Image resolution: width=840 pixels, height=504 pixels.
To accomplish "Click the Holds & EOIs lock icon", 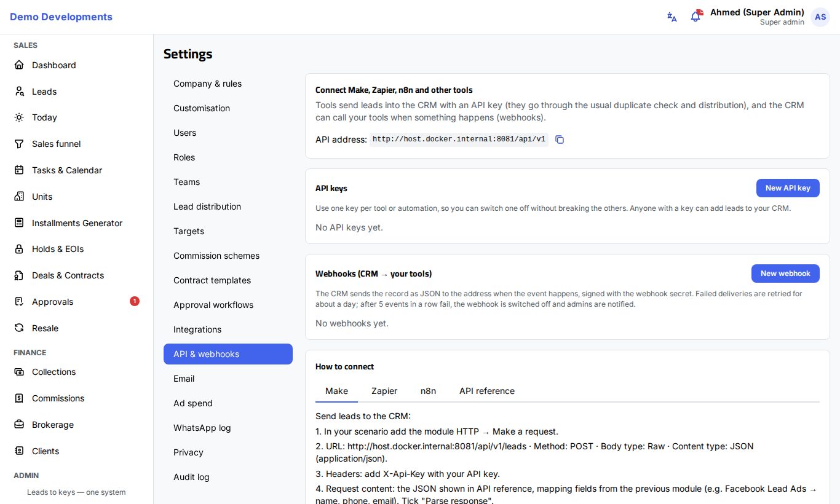I will [20, 249].
